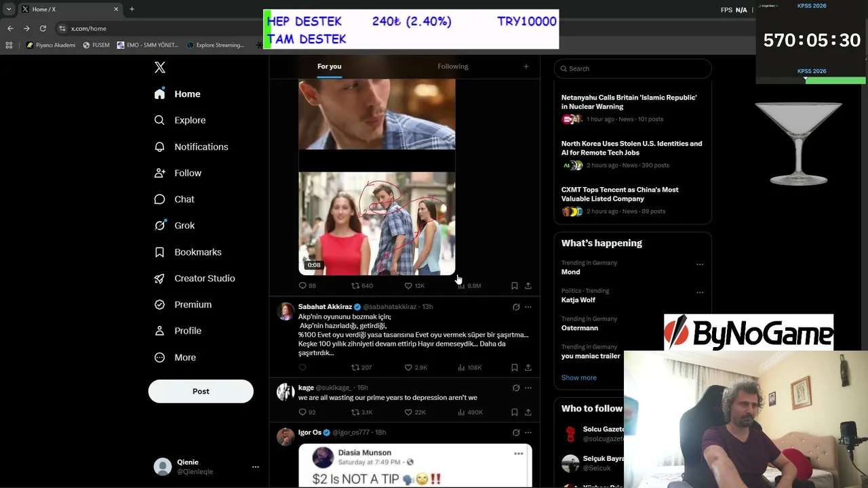Add a new timeline with plus icon
The image size is (868, 488).
click(526, 66)
